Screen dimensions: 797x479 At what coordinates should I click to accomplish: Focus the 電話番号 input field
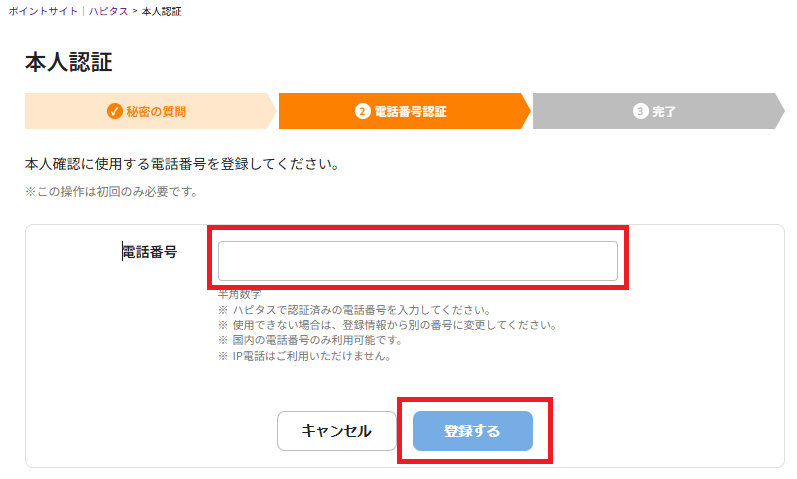[x=417, y=261]
